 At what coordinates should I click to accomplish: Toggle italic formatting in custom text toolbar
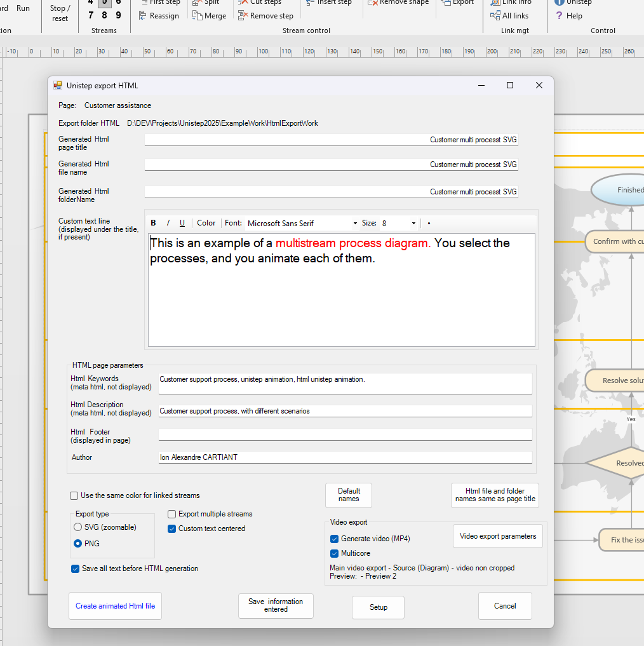[168, 223]
